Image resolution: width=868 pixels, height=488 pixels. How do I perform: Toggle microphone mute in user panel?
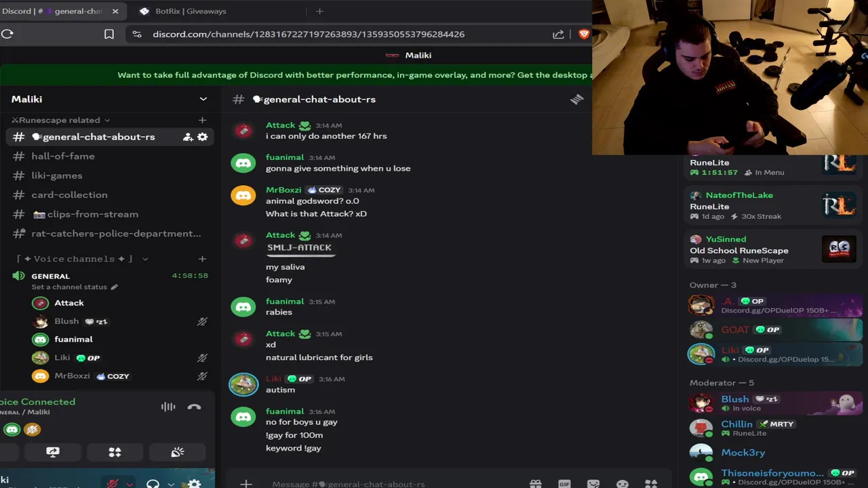point(113,484)
